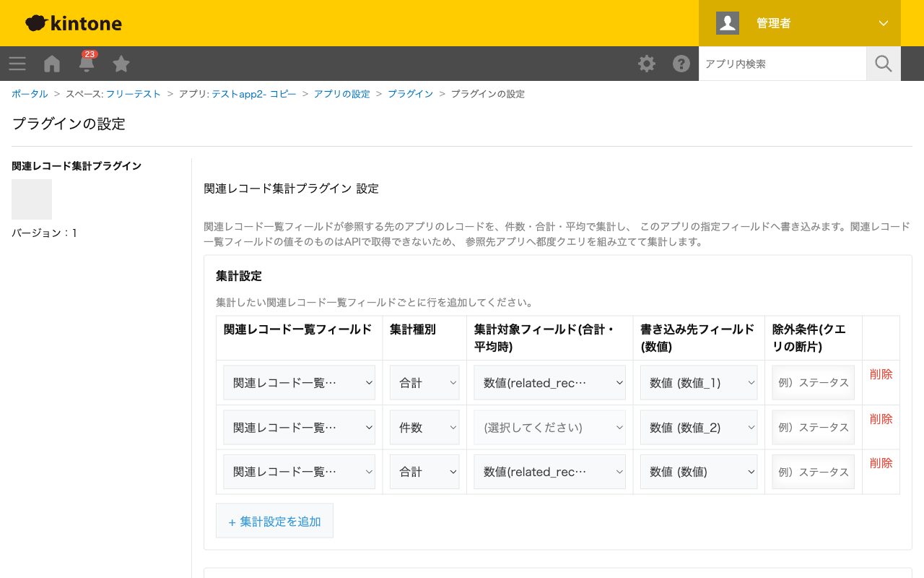924x578 pixels.
Task: Open 合計 type dropdown in 数値 (数値) row
Action: pos(424,472)
